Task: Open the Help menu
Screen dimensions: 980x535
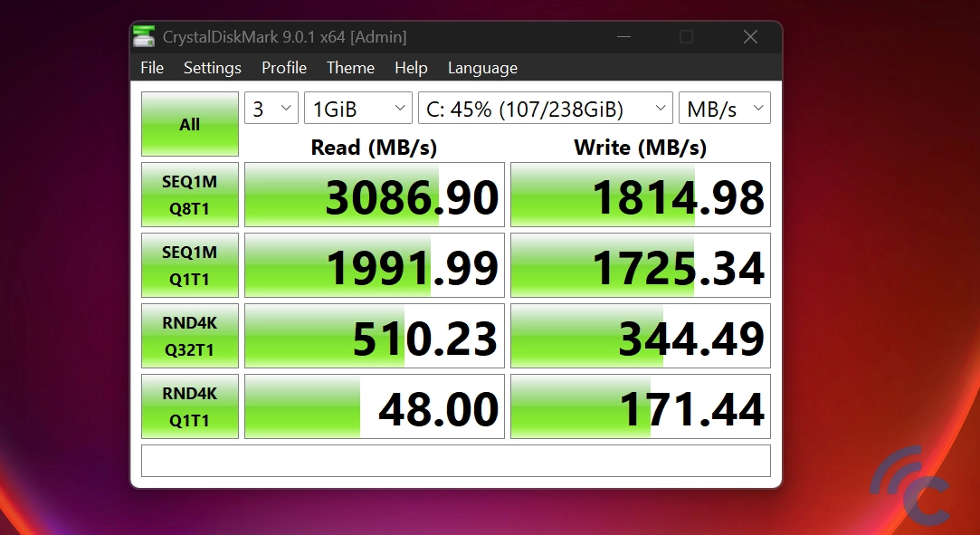Action: (x=411, y=68)
